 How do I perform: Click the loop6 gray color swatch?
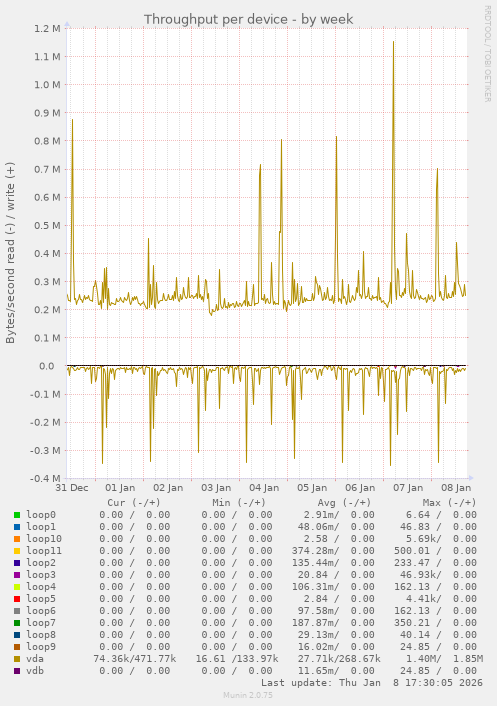tap(17, 611)
